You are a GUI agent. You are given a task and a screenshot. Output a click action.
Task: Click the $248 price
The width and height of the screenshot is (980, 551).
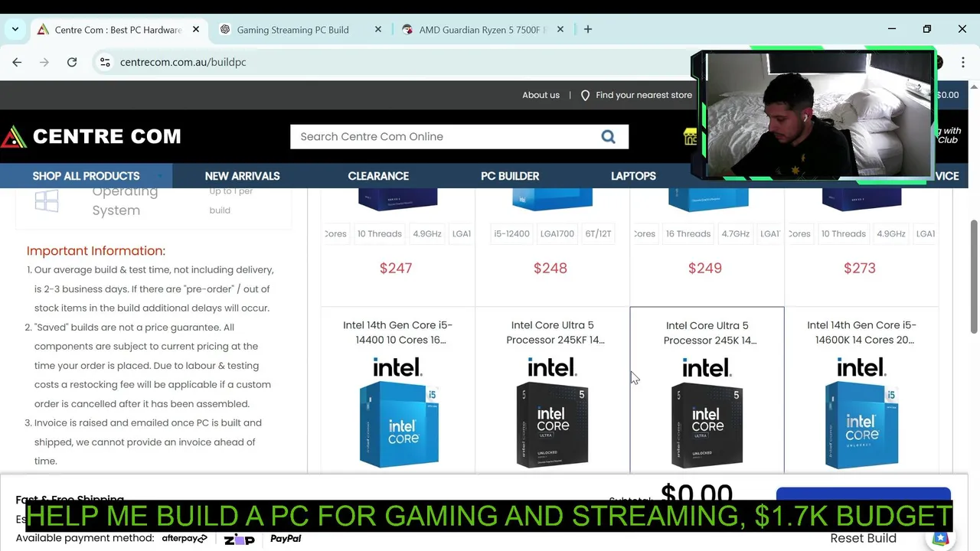550,268
